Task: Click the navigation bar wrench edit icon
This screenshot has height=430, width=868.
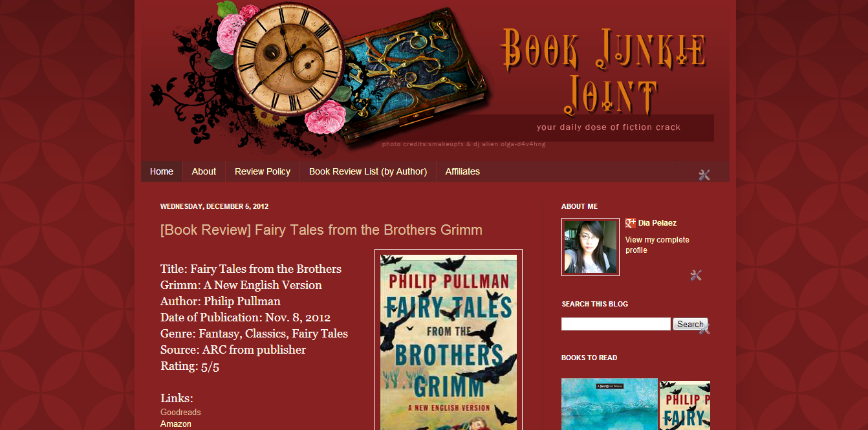Action: [704, 175]
